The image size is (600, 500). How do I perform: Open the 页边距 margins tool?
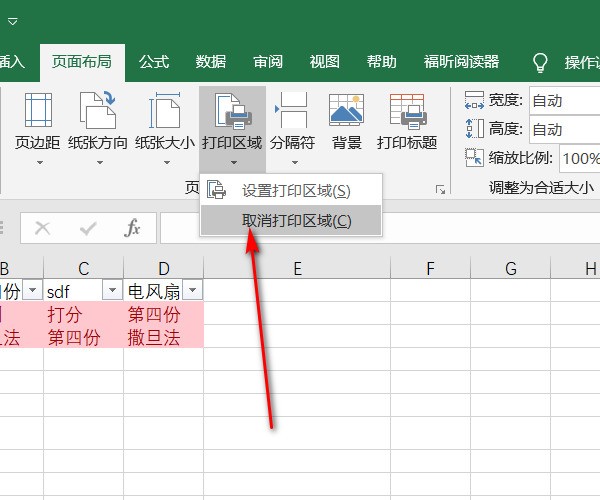click(38, 125)
